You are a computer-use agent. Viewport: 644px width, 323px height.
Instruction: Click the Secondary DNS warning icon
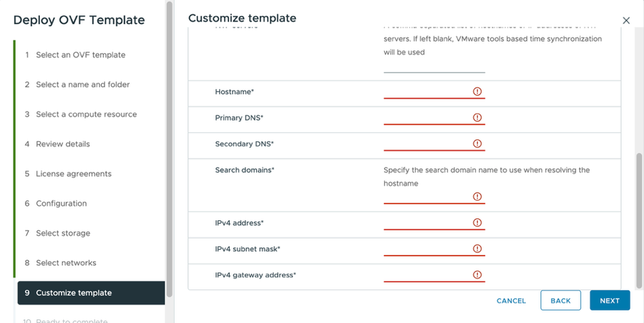(478, 143)
